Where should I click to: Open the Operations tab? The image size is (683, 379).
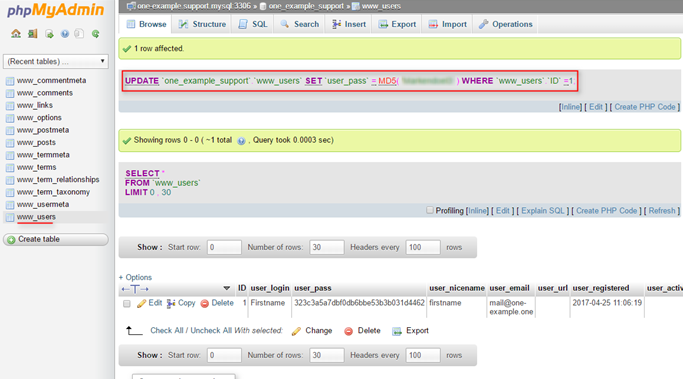coord(506,24)
